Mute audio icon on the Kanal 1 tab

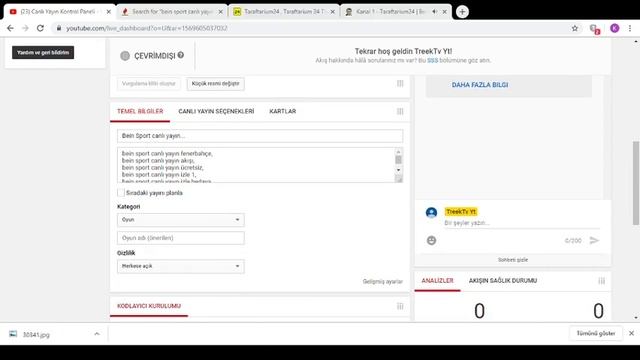click(434, 12)
